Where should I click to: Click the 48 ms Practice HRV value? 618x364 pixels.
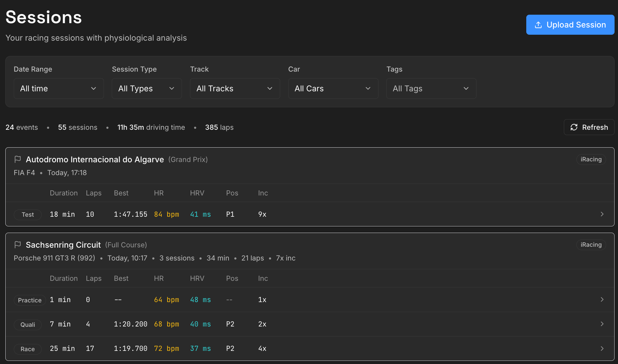(x=200, y=300)
